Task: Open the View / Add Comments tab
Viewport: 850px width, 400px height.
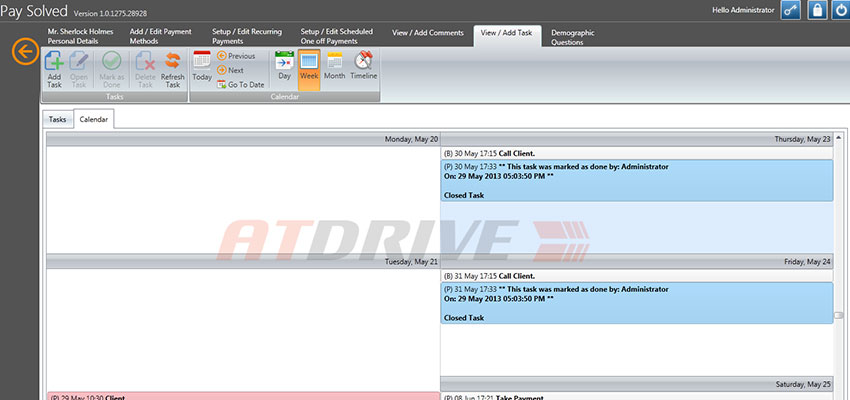Action: [x=428, y=33]
